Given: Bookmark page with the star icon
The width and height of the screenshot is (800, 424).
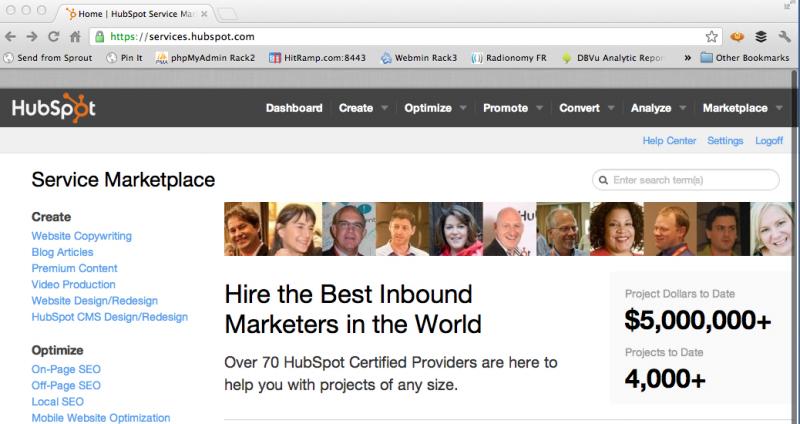Looking at the screenshot, I should coord(711,37).
